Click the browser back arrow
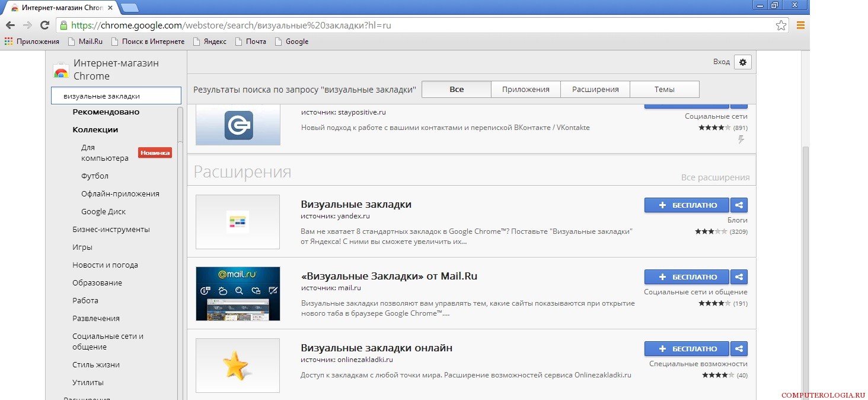Image resolution: width=868 pixels, height=400 pixels. 10,25
